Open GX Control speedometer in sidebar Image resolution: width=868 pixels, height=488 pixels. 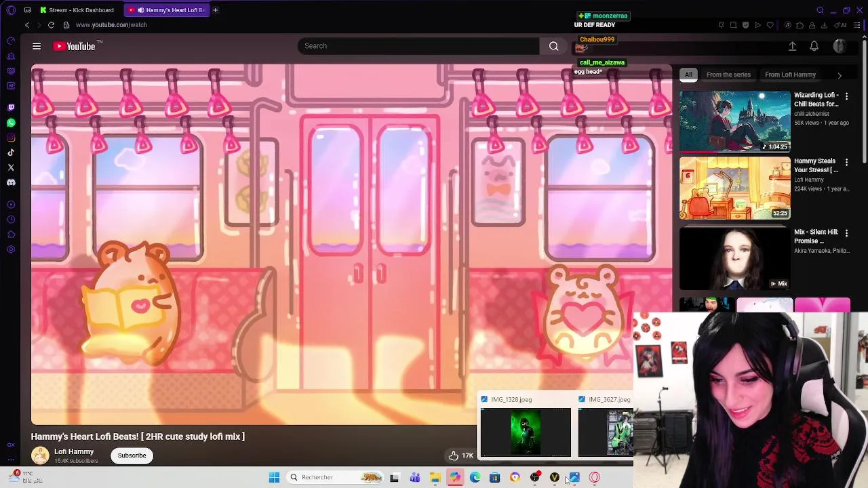(x=11, y=41)
